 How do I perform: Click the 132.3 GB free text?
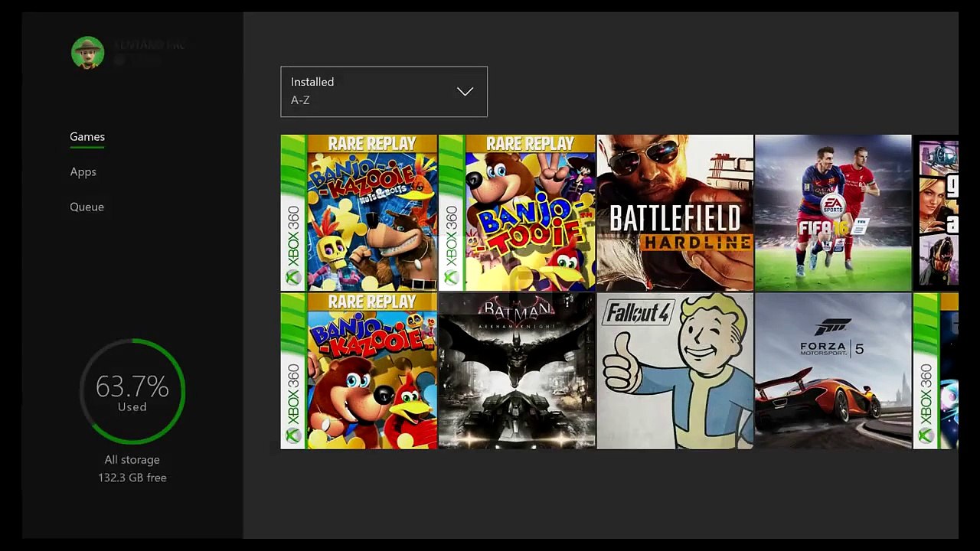tap(132, 478)
